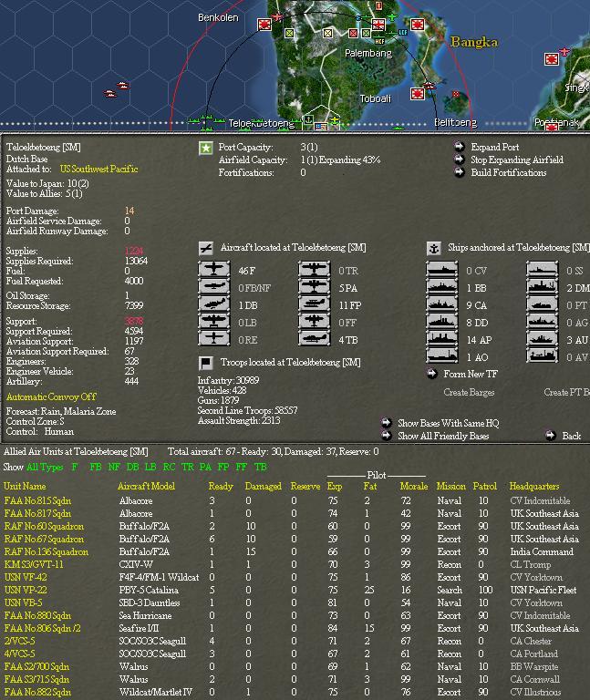Open USN VF-42 unit
The height and width of the screenshot is (700, 590).
(25, 577)
